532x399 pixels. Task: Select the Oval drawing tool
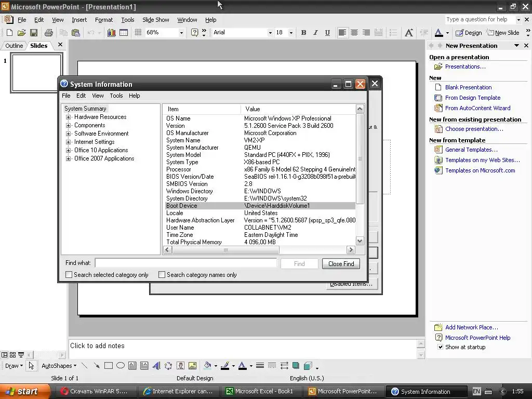(121, 366)
